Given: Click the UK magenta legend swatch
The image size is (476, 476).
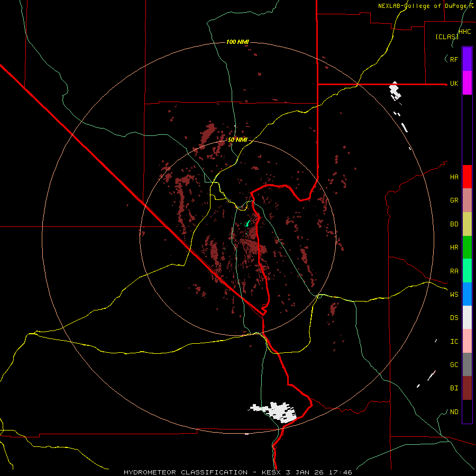Looking at the screenshot, I should pos(467,83).
